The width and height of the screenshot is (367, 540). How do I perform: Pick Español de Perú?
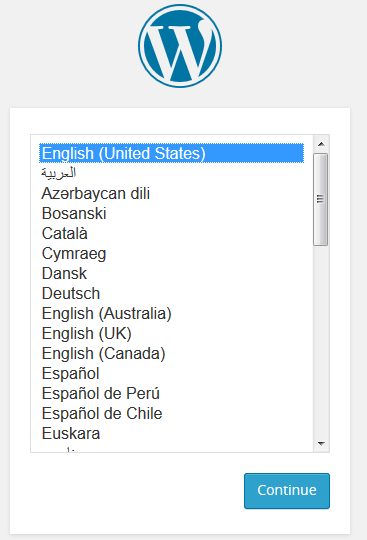point(171,393)
